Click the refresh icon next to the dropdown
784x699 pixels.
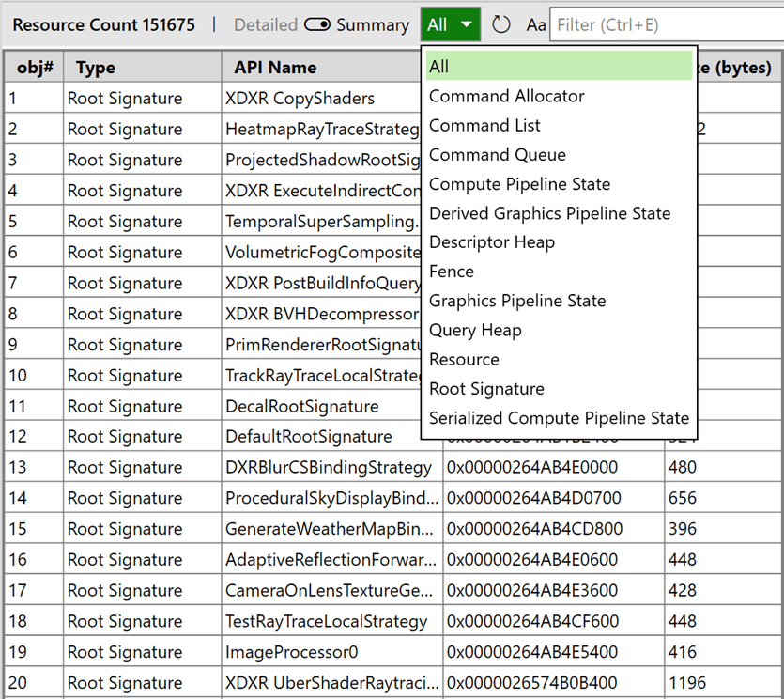[501, 24]
